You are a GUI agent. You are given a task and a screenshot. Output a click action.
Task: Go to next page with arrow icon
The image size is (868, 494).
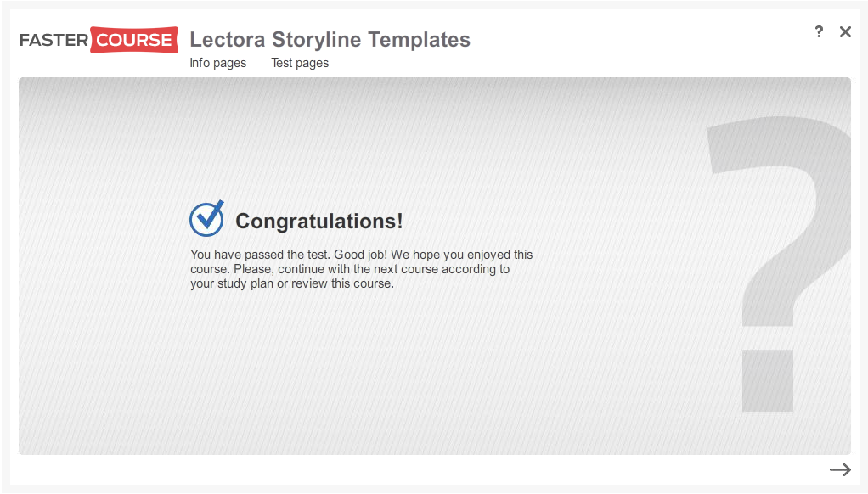click(x=840, y=469)
